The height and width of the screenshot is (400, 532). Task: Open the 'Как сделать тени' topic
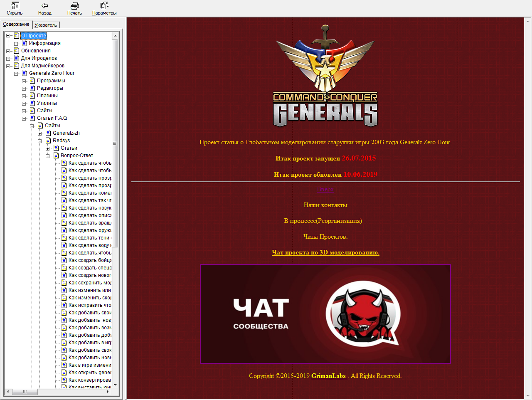[90, 238]
